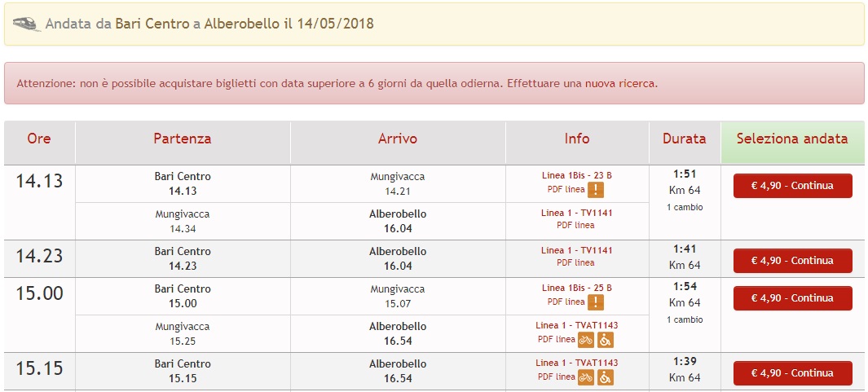Choose the 14.23 departure Continua button

[x=792, y=261]
